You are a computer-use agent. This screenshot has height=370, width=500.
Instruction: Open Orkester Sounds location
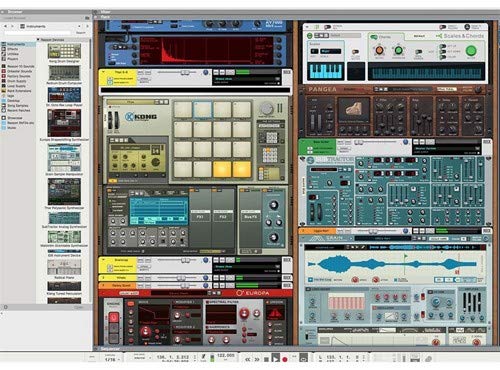[19, 71]
